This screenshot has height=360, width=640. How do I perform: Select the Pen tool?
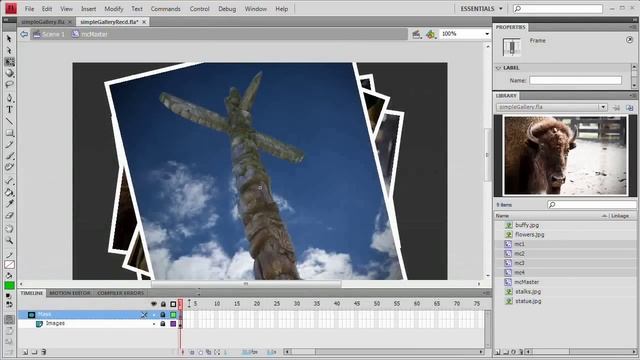pos(9,98)
